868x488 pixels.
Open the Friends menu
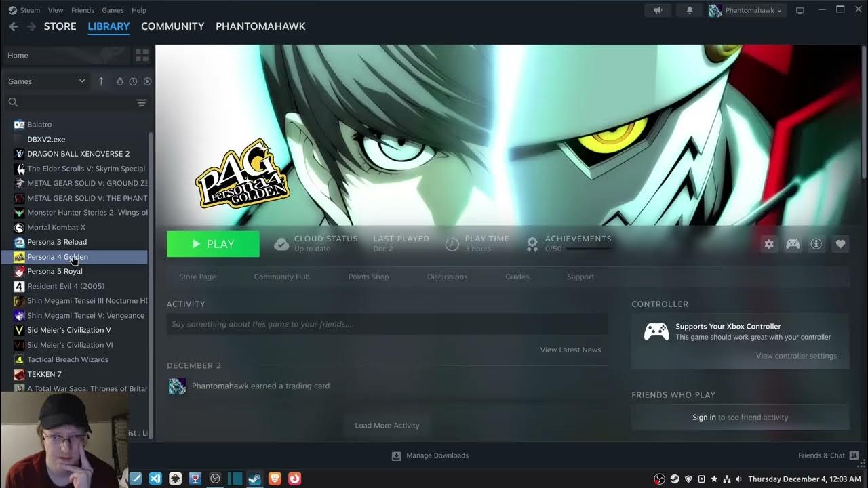pyautogui.click(x=83, y=10)
